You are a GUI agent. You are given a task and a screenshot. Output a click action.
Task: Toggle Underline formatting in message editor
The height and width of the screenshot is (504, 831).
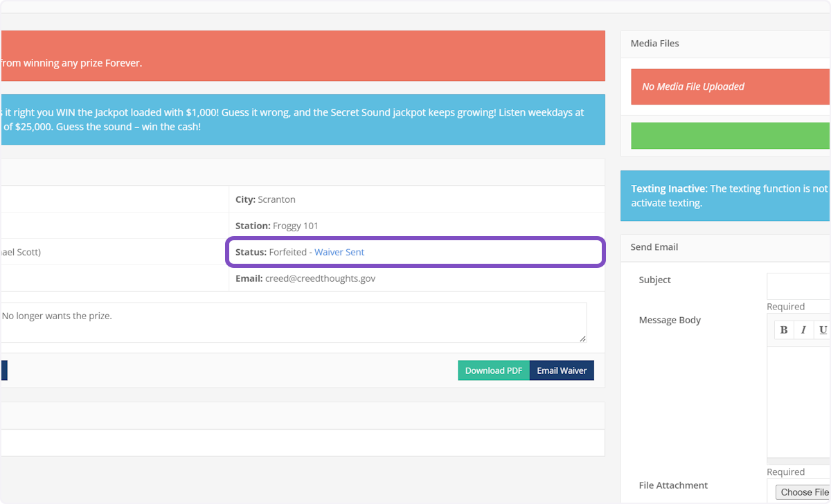click(x=823, y=330)
